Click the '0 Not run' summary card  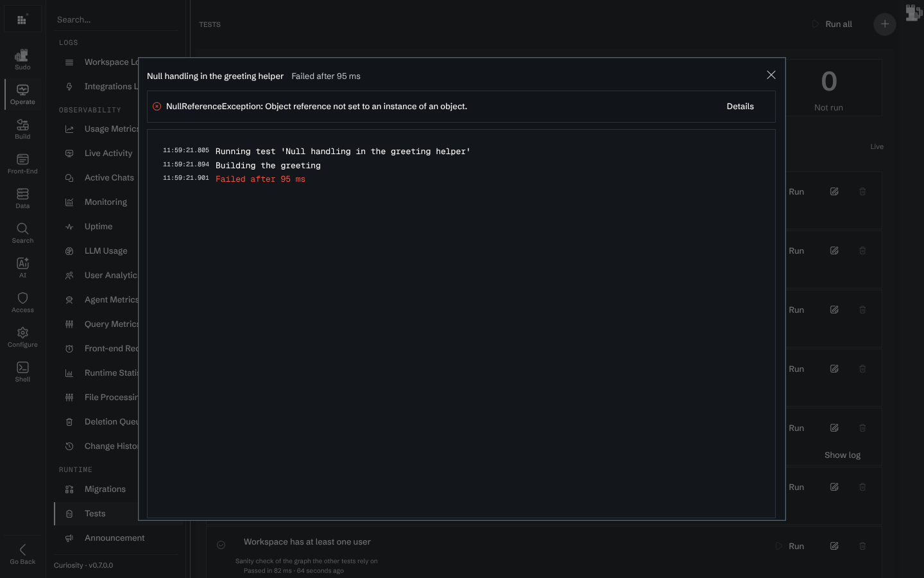point(833,88)
